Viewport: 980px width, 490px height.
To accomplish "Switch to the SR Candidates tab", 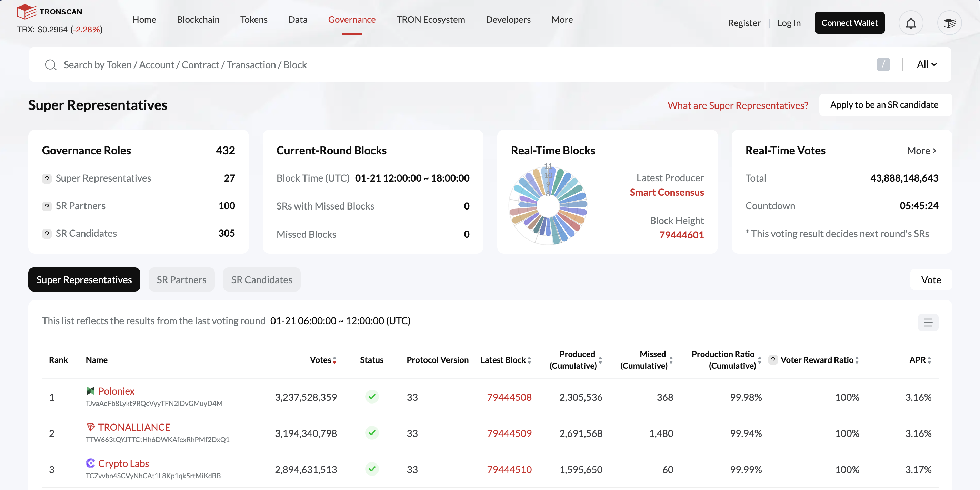I will click(x=262, y=279).
